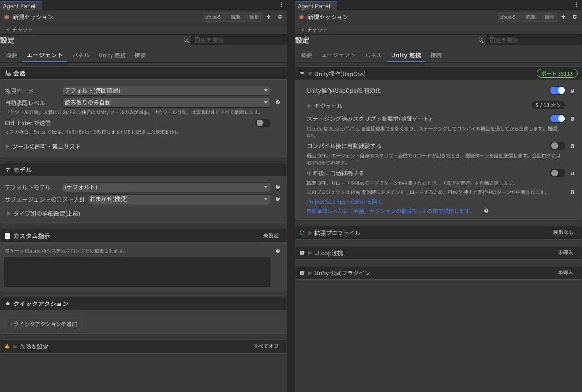Click the 拡張プロファイル section icon

(x=302, y=233)
